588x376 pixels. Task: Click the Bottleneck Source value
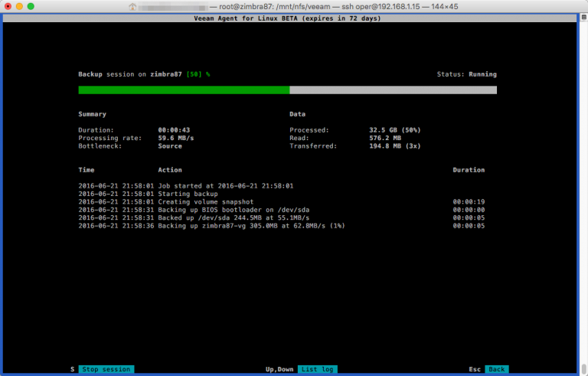tap(170, 146)
